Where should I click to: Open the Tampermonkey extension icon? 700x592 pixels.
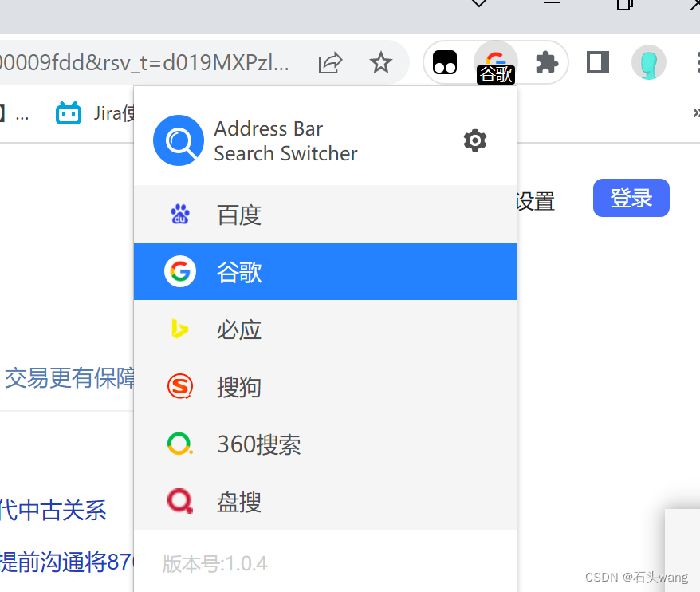(445, 62)
